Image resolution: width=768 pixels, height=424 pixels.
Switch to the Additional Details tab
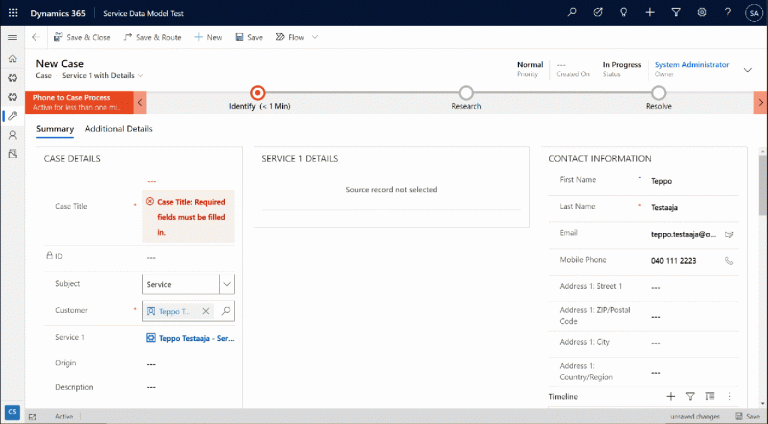(x=119, y=129)
